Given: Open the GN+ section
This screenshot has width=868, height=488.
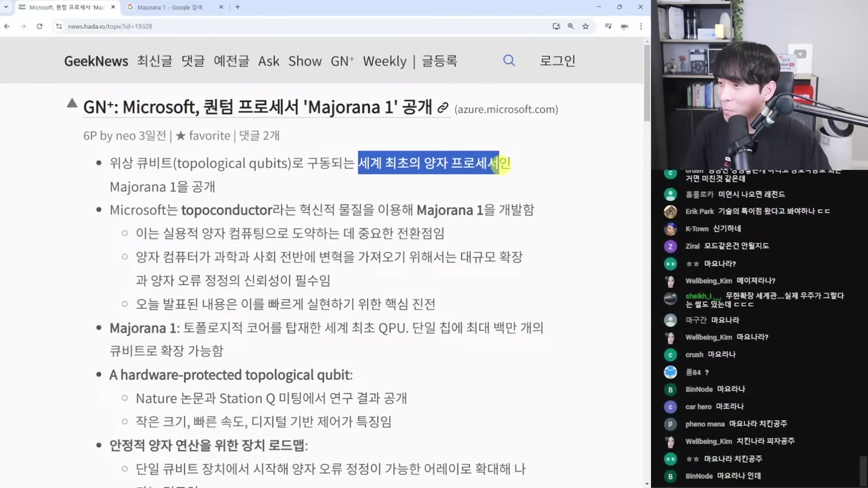Looking at the screenshot, I should [342, 61].
